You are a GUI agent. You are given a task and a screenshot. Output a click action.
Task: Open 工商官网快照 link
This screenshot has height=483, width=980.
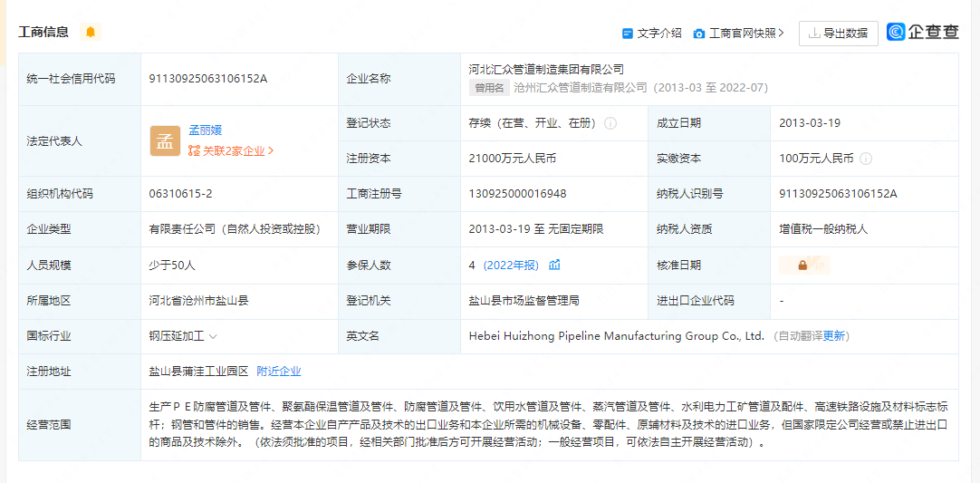coord(746,34)
